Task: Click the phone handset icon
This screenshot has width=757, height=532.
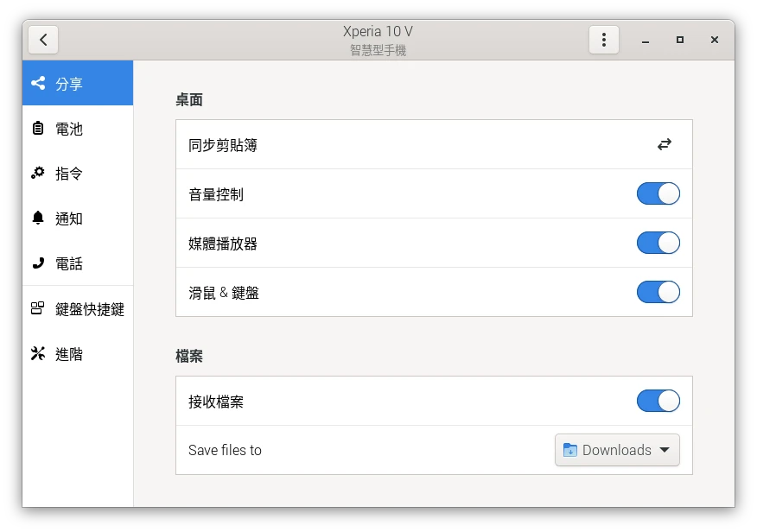Action: [x=38, y=263]
